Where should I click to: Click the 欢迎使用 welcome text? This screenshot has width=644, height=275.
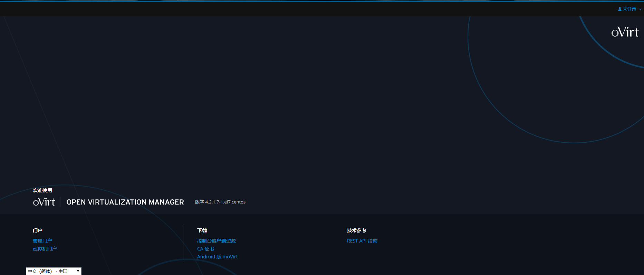pos(42,190)
